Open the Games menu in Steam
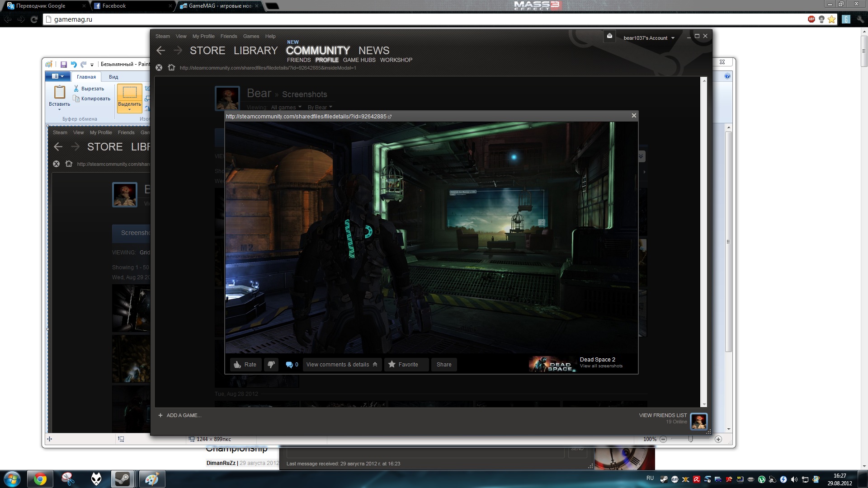The width and height of the screenshot is (868, 488). pyautogui.click(x=251, y=36)
